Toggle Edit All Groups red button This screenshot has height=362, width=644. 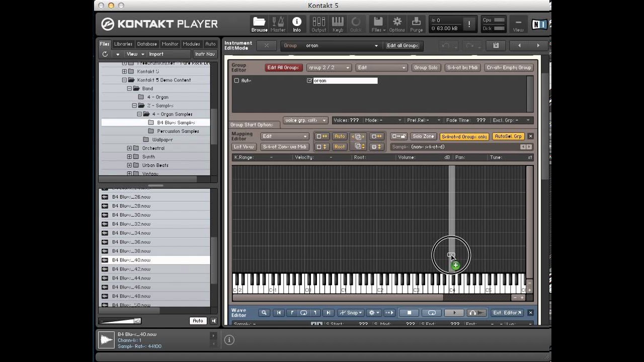point(283,67)
